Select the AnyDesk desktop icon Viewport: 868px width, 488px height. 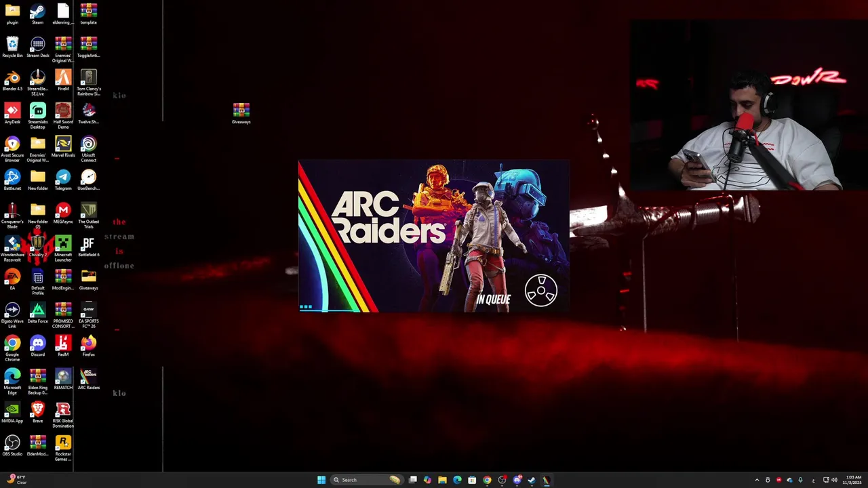click(x=12, y=113)
